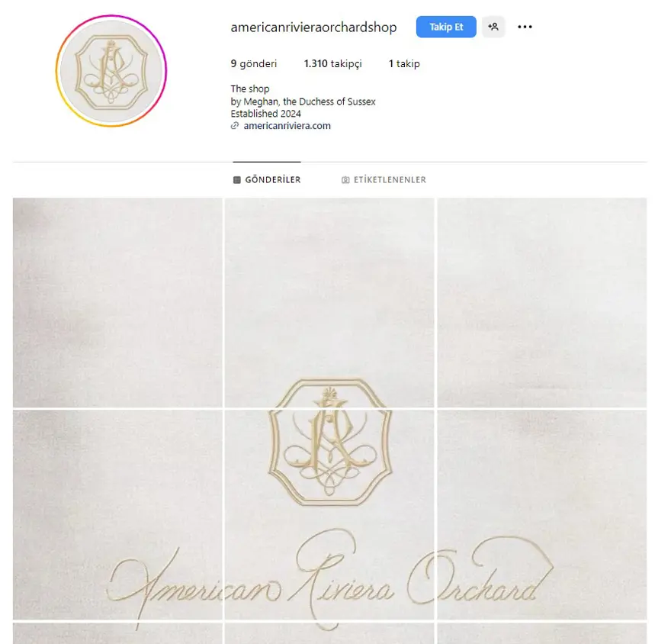This screenshot has width=671, height=644.
Task: Switch to the GÖNDERİLER tab
Action: 267,180
